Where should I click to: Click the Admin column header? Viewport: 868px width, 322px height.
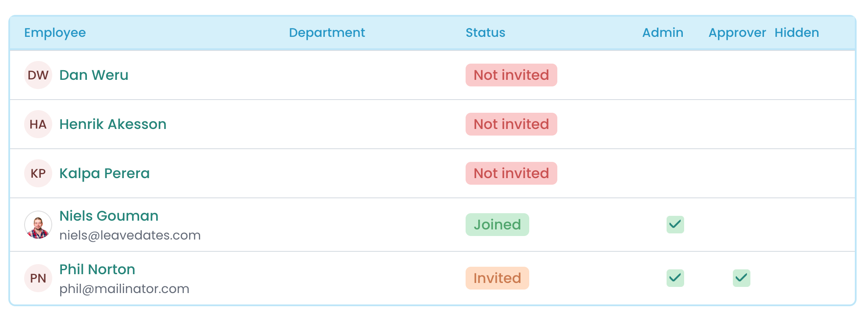(x=663, y=32)
